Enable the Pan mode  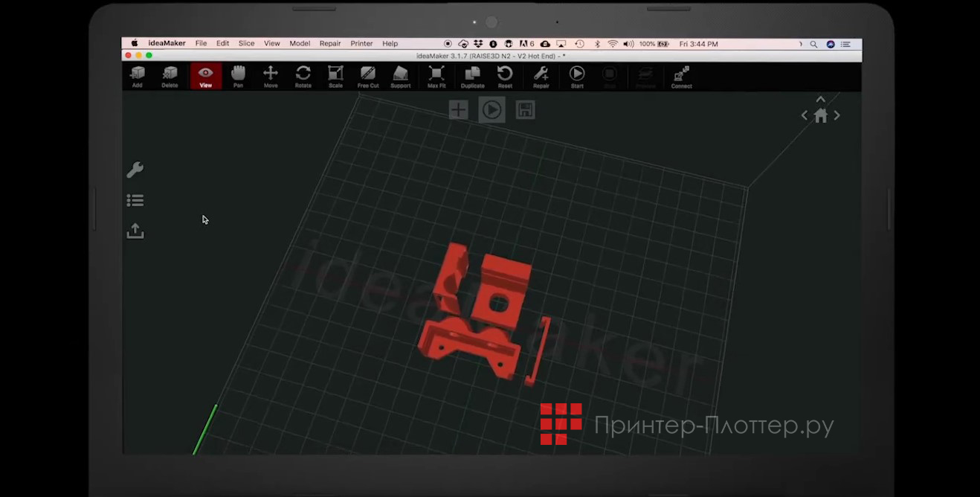(238, 77)
